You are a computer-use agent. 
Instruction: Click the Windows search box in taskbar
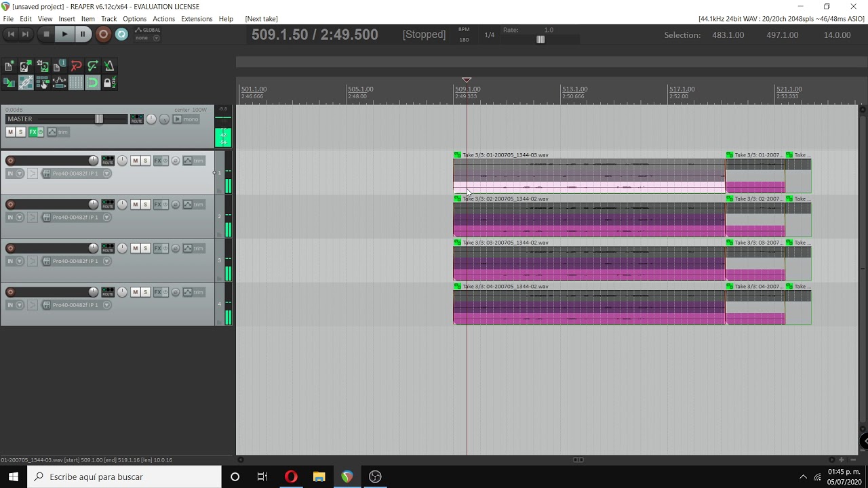(124, 477)
